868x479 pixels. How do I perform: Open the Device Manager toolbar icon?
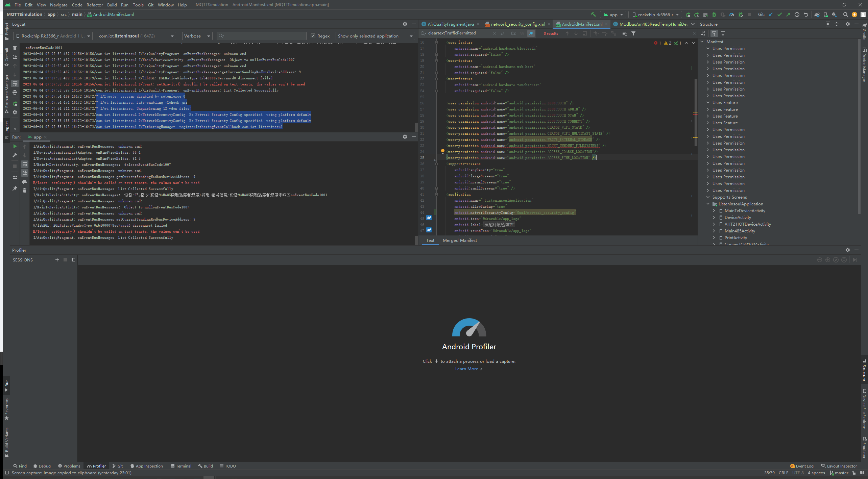826,15
